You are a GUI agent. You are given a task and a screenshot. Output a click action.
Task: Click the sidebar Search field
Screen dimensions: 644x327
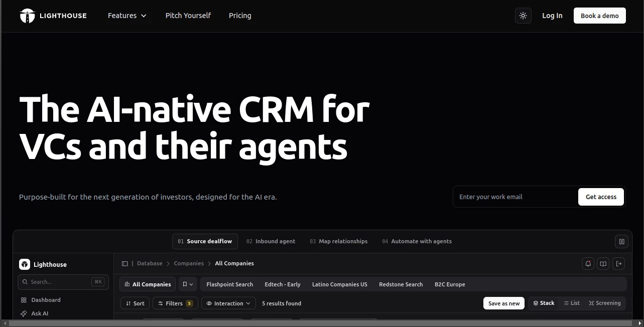coord(63,282)
